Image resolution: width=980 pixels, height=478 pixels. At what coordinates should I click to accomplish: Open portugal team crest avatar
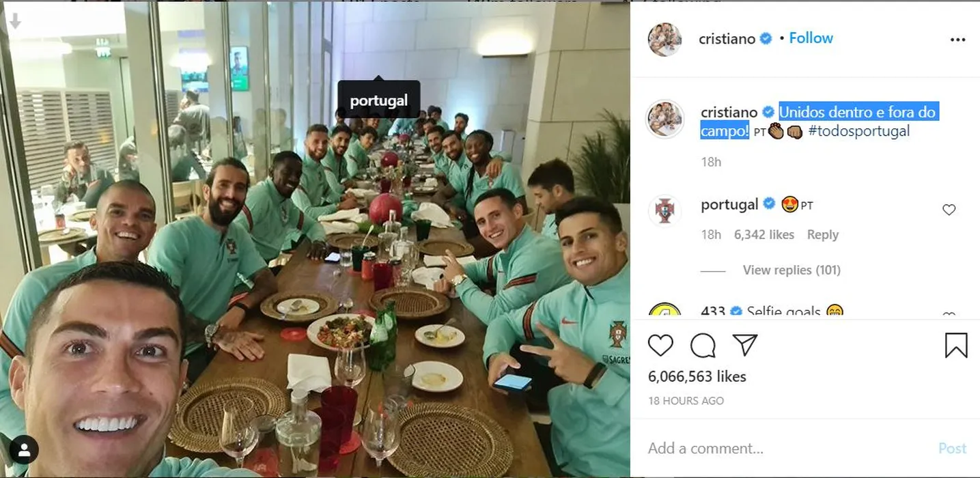664,210
